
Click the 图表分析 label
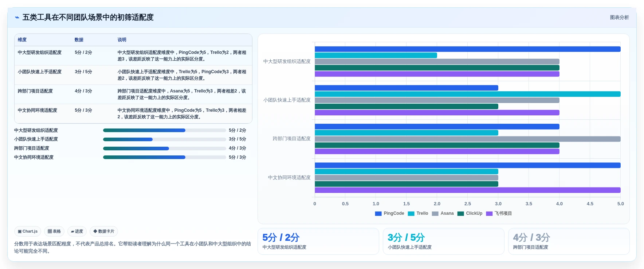tap(619, 17)
